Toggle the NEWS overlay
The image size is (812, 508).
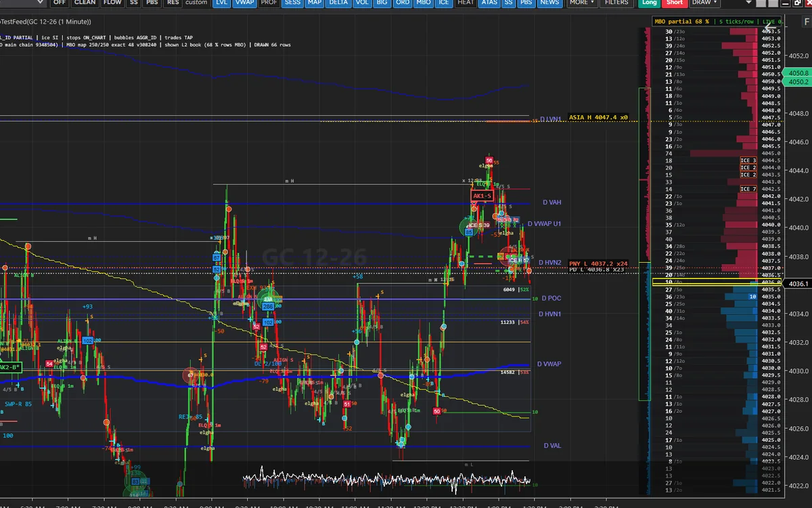click(549, 3)
